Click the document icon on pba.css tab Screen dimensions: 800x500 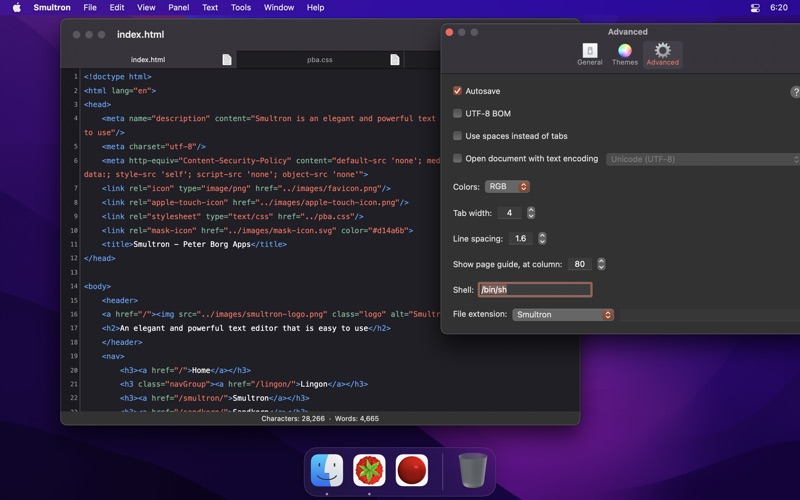[395, 60]
